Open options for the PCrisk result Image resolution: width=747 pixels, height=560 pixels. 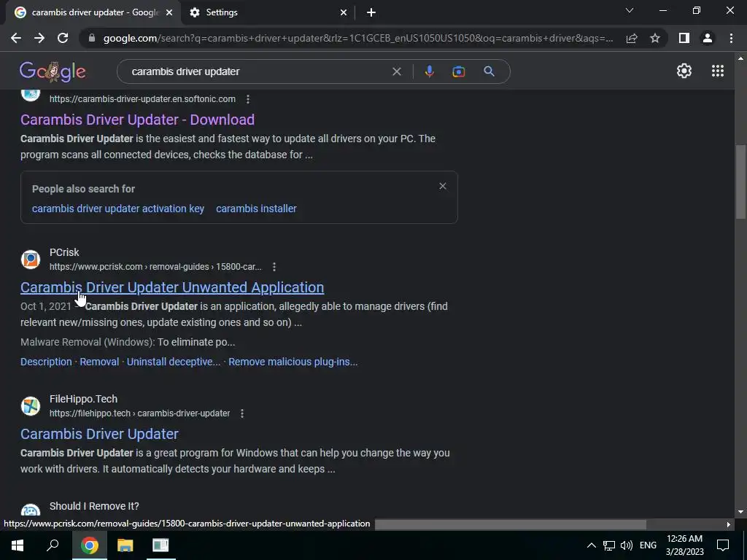(x=274, y=267)
